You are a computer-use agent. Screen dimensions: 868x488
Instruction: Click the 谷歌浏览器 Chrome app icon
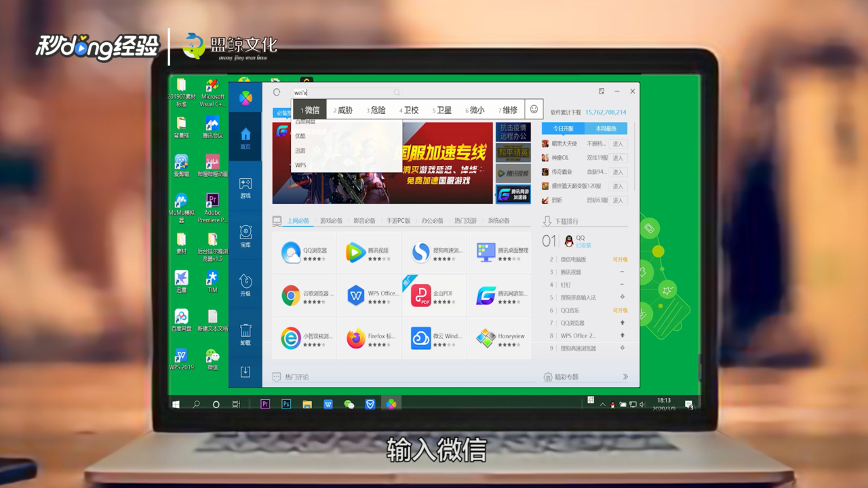click(x=291, y=296)
